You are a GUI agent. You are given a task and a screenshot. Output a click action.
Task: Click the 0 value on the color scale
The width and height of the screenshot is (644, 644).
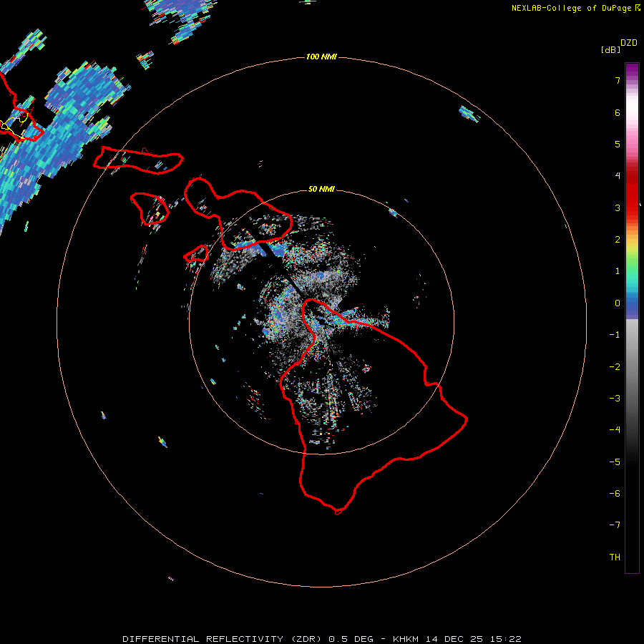tap(618, 303)
